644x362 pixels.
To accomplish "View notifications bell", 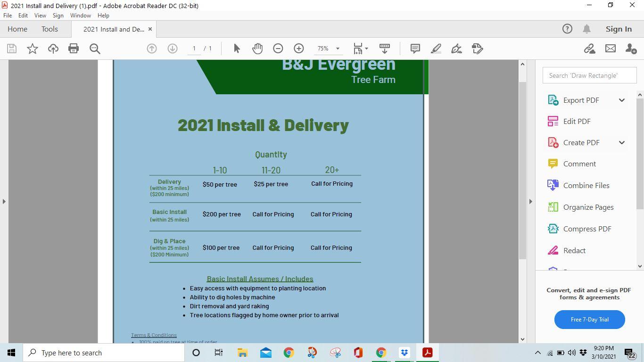I will tap(586, 29).
